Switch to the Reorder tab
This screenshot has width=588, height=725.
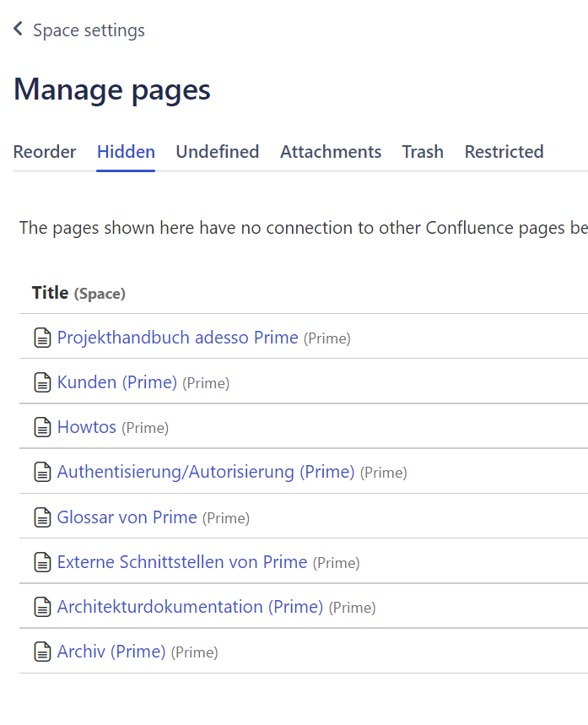[45, 152]
